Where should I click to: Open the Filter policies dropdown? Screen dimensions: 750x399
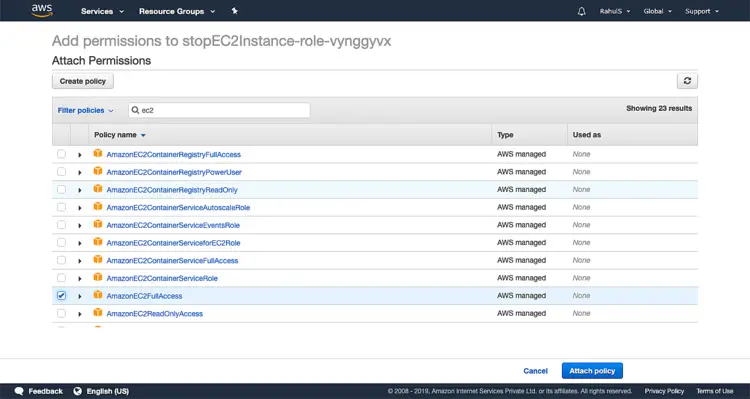86,110
